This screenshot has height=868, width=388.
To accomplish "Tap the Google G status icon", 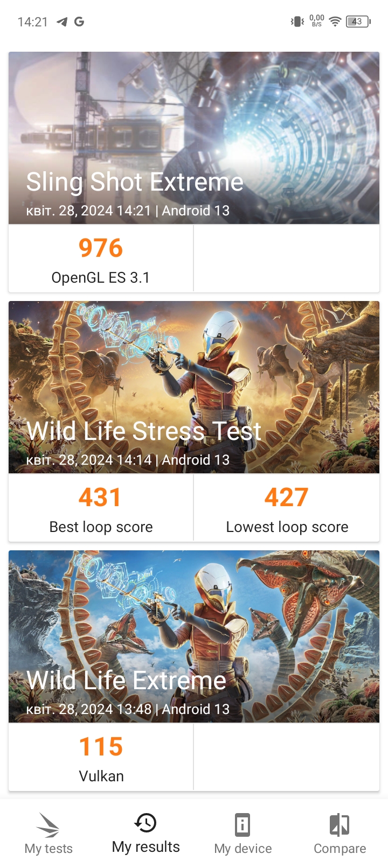I will coord(79,22).
